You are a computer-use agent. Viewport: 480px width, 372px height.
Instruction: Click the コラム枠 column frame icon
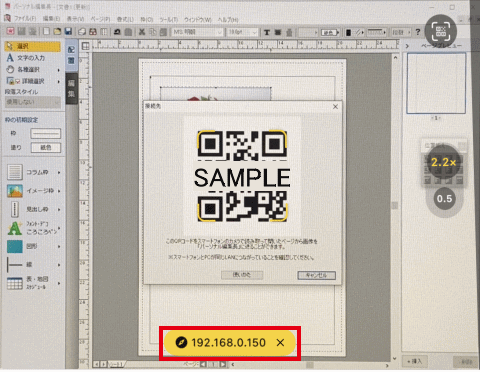tap(15, 172)
